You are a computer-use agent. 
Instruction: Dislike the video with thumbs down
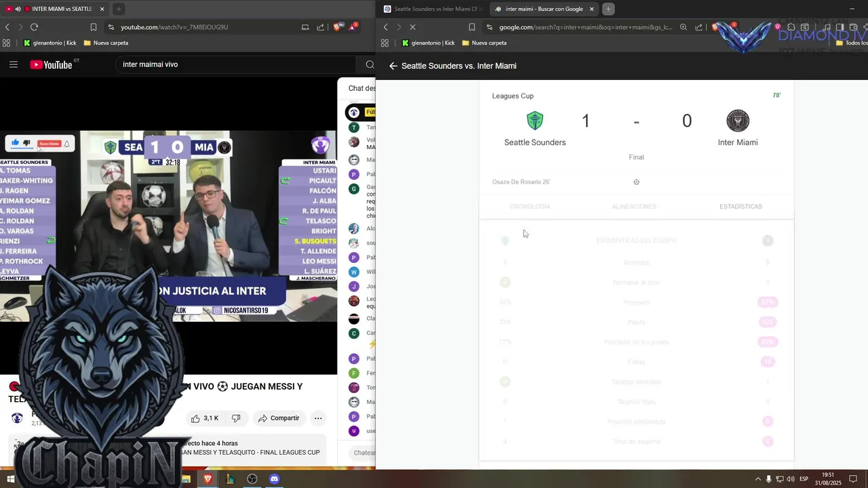[x=236, y=418]
